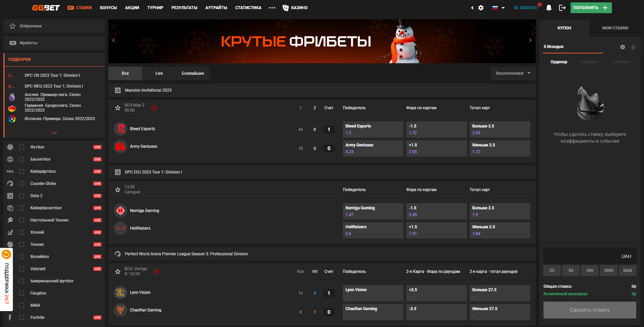The image size is (644, 327).
Task: Favorite the Bleed Esports match star
Action: pyautogui.click(x=118, y=108)
